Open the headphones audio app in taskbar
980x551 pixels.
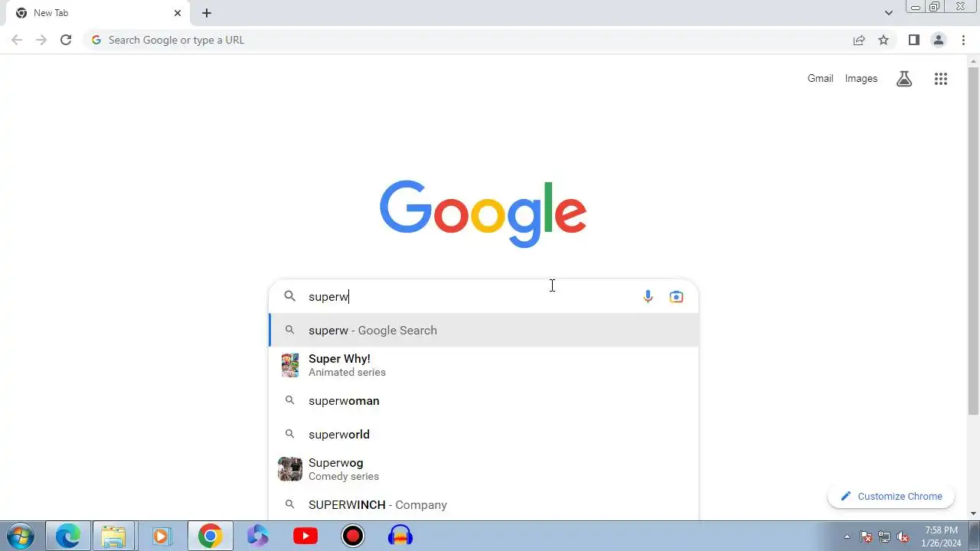pyautogui.click(x=400, y=536)
